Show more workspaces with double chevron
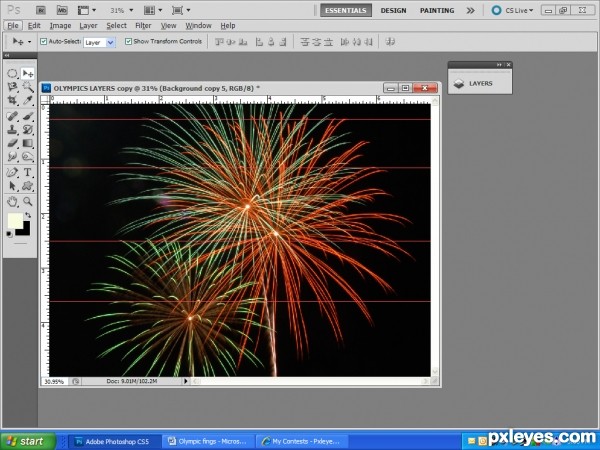 [470, 10]
